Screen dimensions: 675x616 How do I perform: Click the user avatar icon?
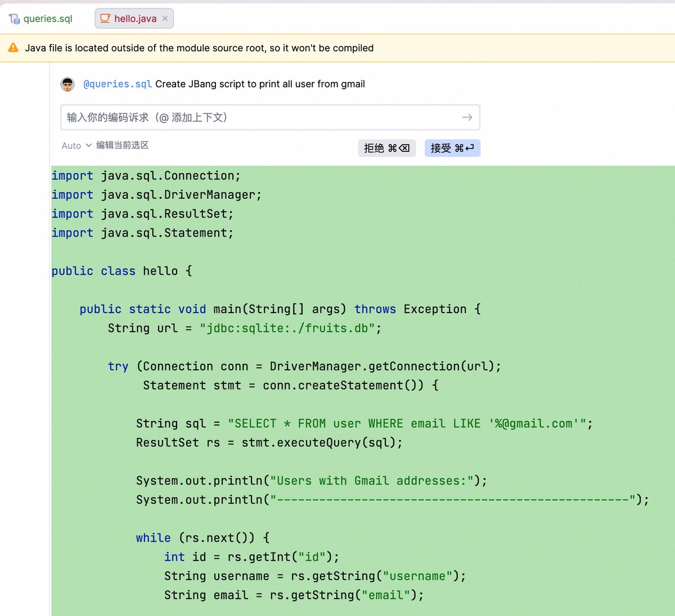67,84
